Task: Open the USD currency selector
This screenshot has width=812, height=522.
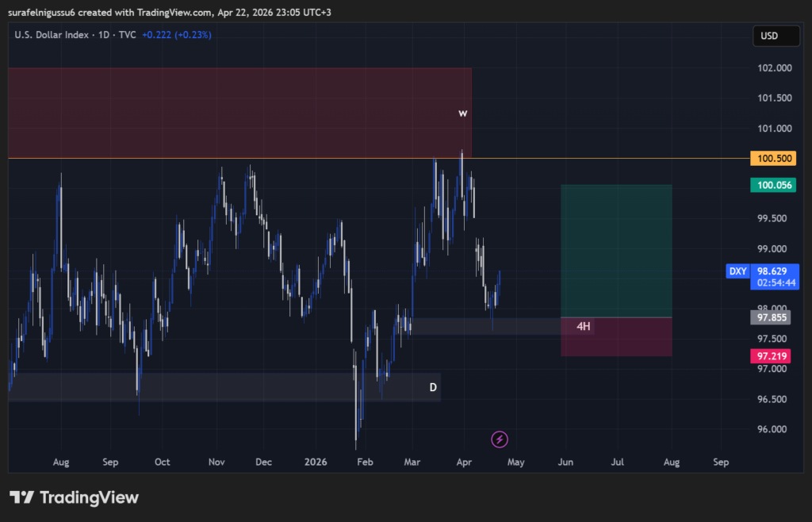Action: point(776,36)
